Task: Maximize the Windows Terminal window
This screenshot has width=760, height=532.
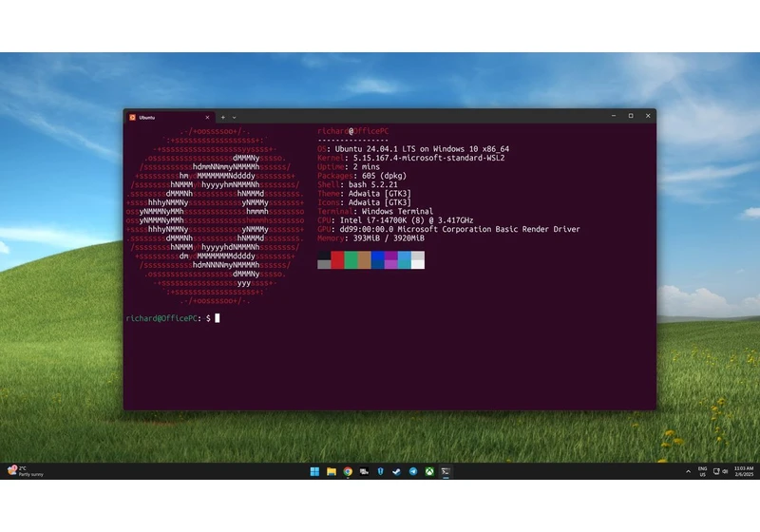Action: point(631,116)
